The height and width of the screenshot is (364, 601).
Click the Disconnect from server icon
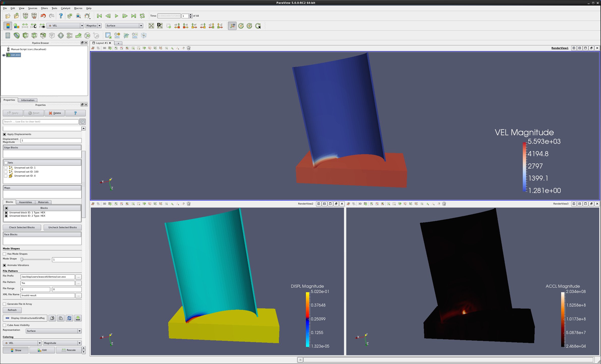pyautogui.click(x=34, y=16)
